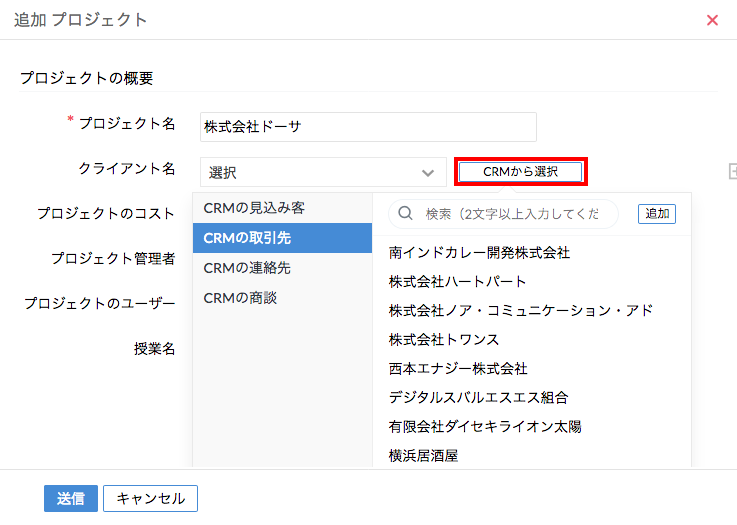Click the 追加 button next to search

tap(657, 213)
